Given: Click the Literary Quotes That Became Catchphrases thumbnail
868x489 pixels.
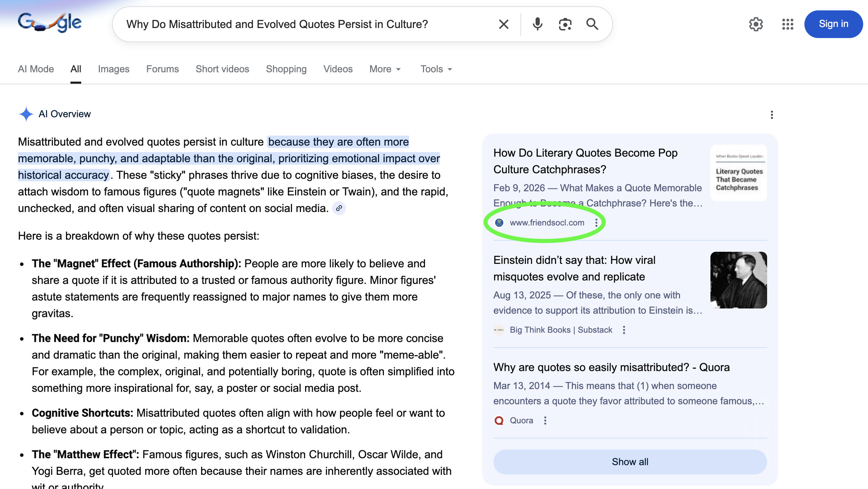Looking at the screenshot, I should [x=738, y=173].
